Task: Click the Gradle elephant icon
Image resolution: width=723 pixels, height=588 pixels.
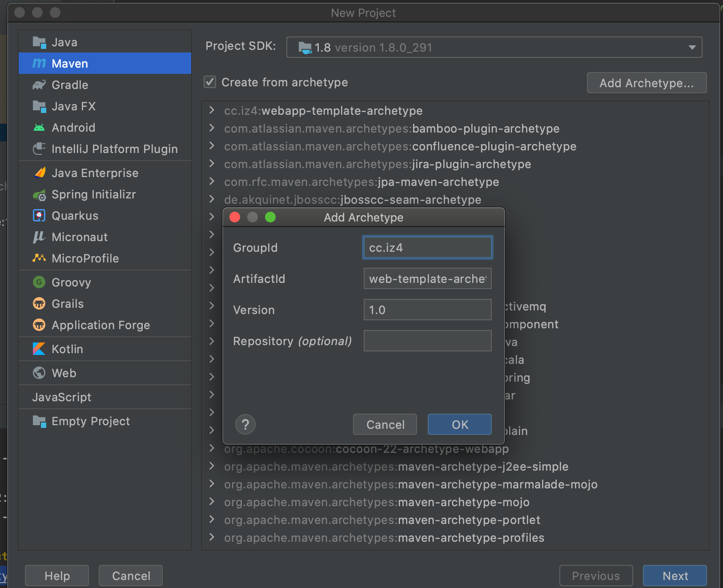Action: 40,85
